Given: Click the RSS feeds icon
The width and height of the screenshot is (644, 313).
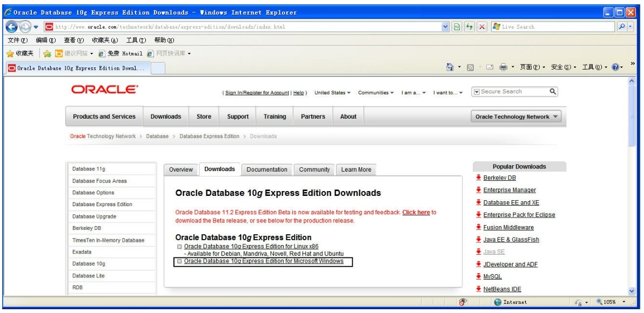Looking at the screenshot, I should (470, 67).
